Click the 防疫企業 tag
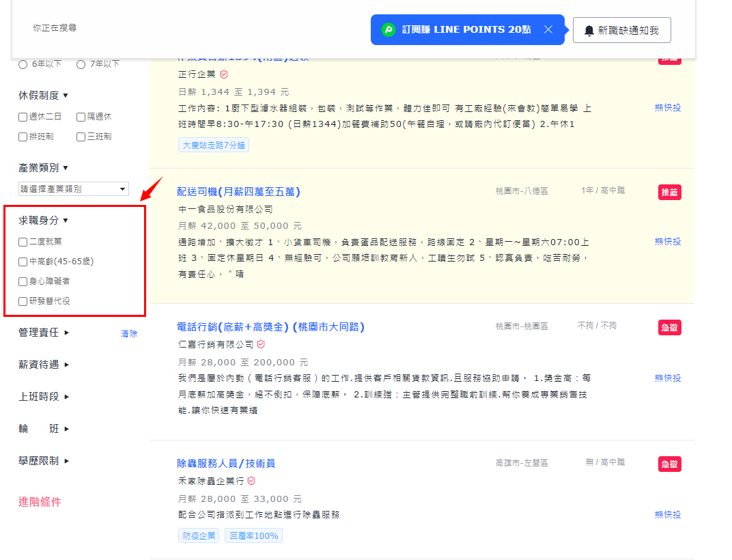 pyautogui.click(x=199, y=535)
